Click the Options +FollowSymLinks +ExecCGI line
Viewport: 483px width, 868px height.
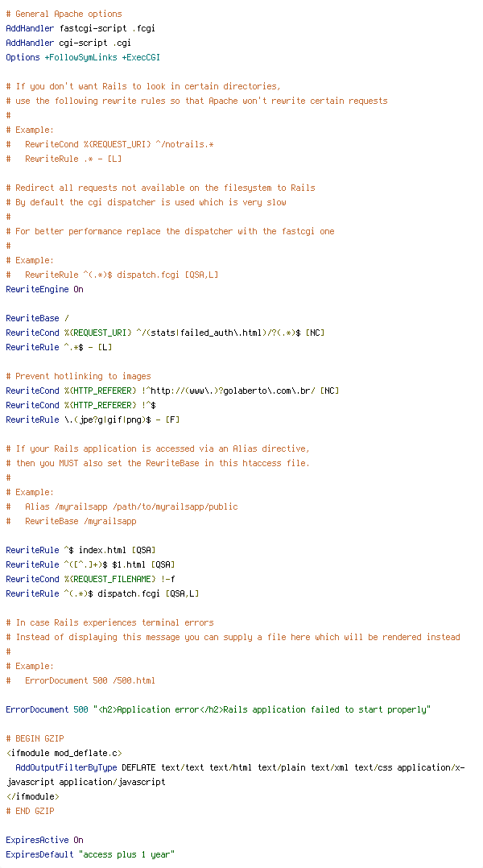[x=83, y=58]
